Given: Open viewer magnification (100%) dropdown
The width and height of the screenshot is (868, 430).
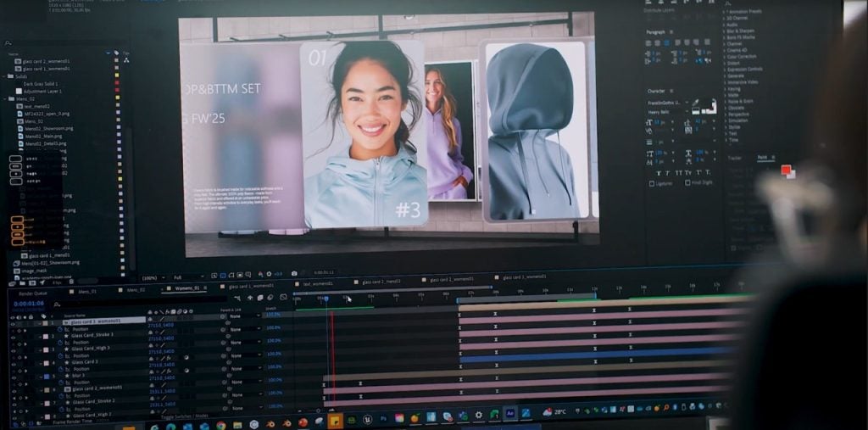Looking at the screenshot, I should coord(154,278).
